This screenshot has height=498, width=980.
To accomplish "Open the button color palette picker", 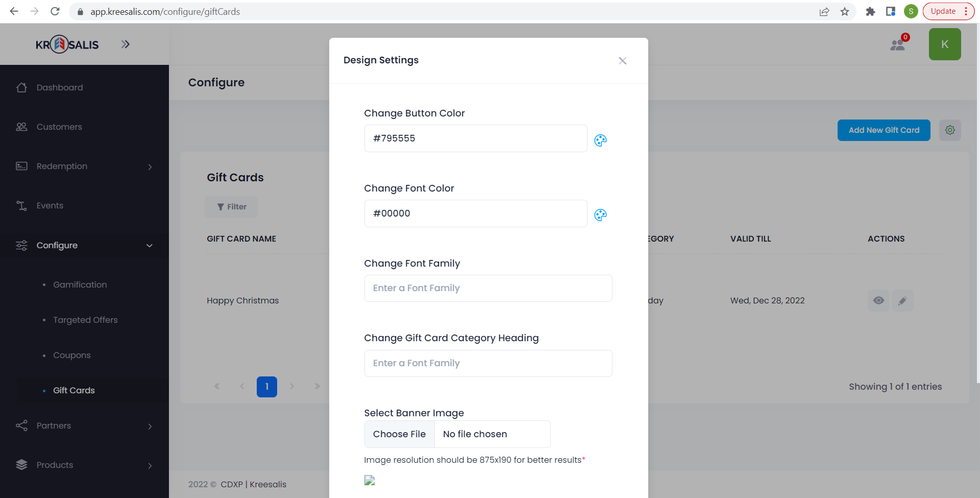I will tap(600, 140).
